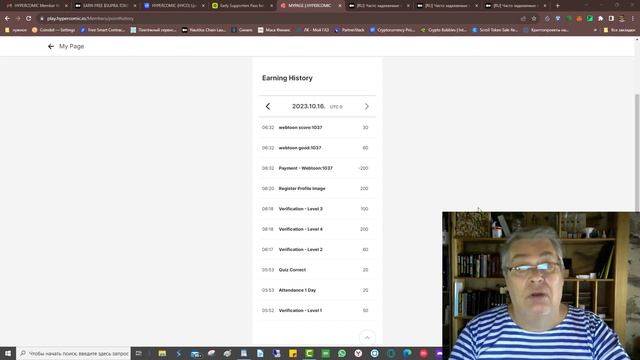The width and height of the screenshot is (640, 360).
Task: Open extensions puzzle icon in toolbar
Action: pos(600,18)
